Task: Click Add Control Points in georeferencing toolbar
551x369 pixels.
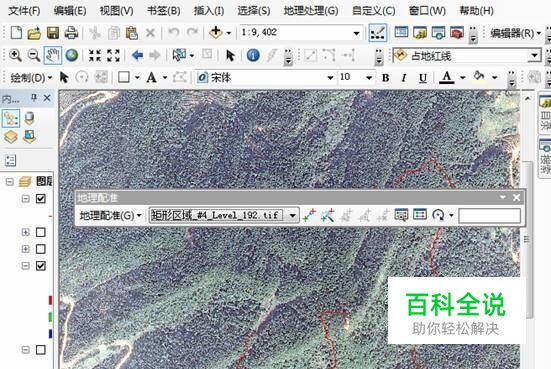Action: [309, 215]
